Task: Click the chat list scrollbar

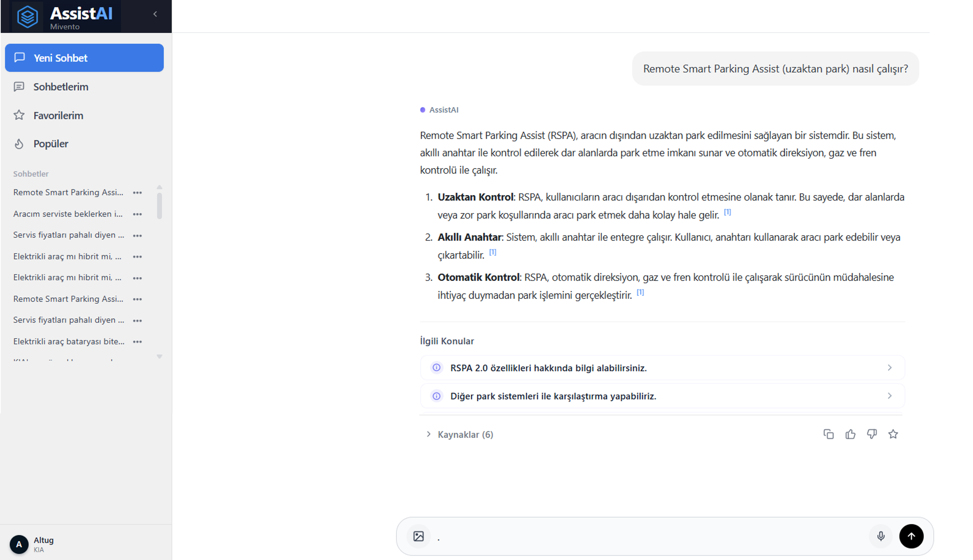Action: tap(159, 206)
